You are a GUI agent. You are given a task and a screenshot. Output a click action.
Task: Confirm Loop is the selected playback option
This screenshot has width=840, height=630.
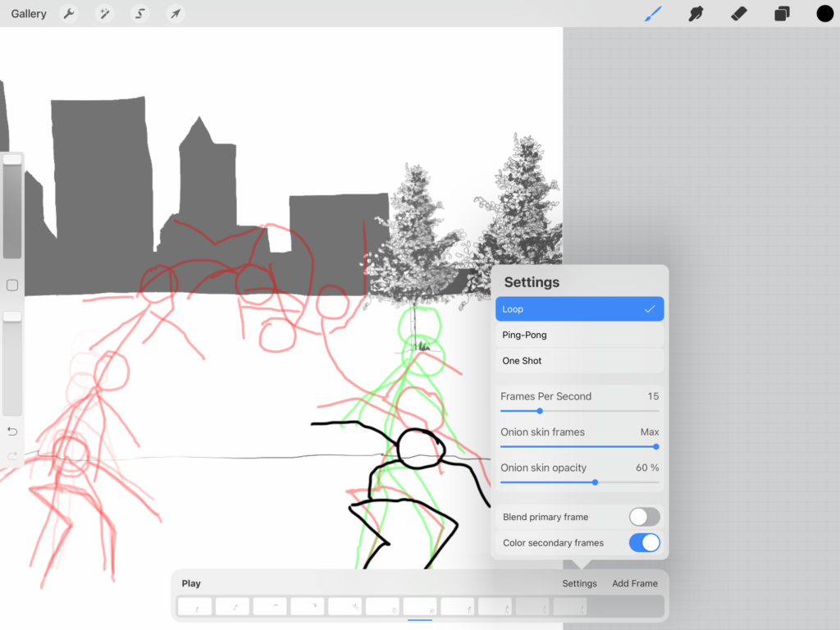[579, 308]
